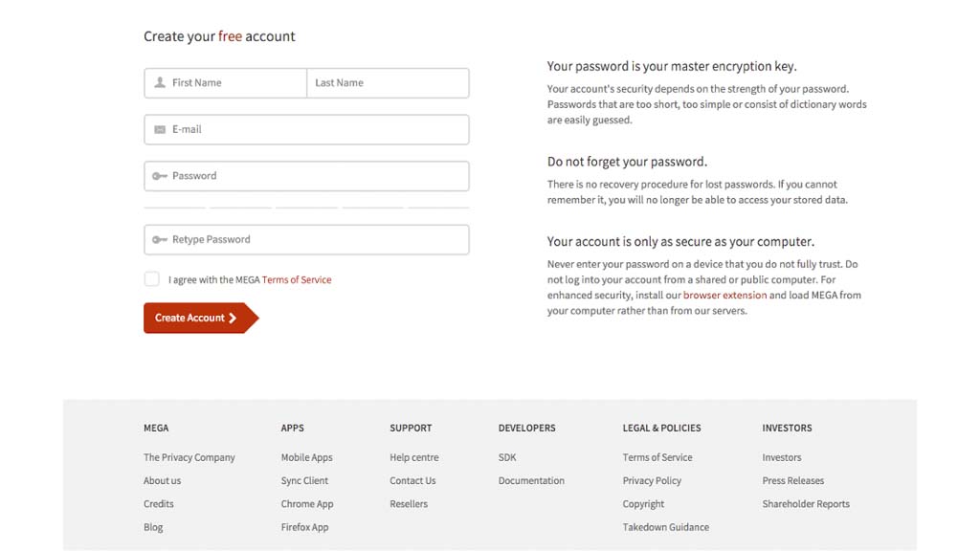Click the person icon in First Name field
980x551 pixels.
pos(160,83)
